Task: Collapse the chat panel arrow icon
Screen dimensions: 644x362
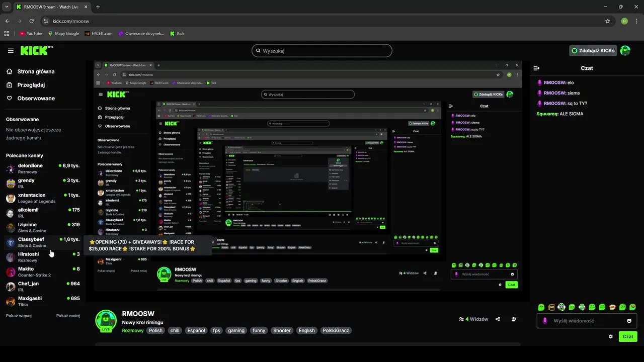Action: pos(536,68)
